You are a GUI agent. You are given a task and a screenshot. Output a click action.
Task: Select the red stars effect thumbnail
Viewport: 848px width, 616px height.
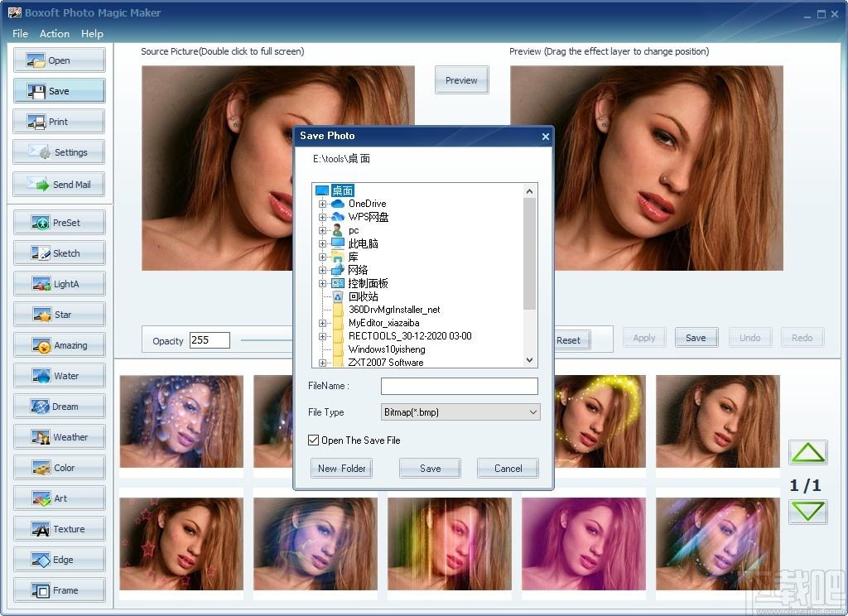pos(181,544)
